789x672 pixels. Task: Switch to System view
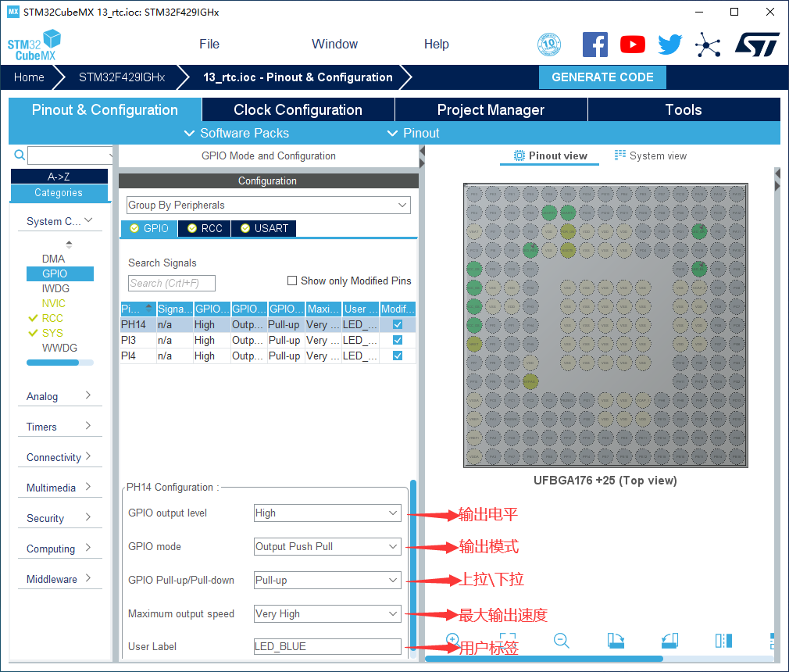[650, 155]
